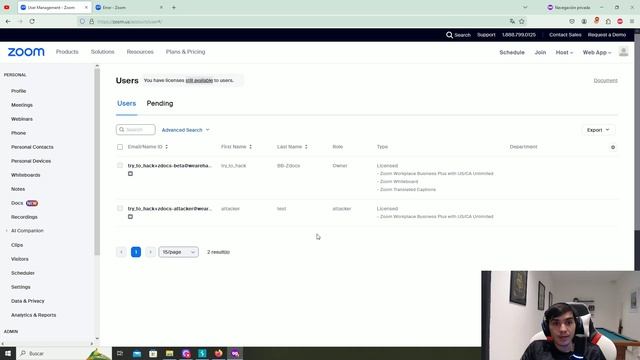
Task: Select the Users tab
Action: coord(127,104)
